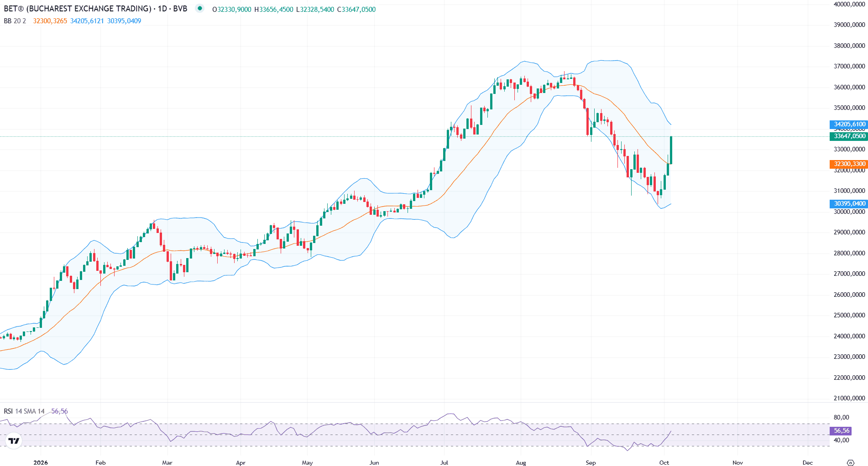Screen dimensions: 868x466
Task: Click the blue upper band label 34205,6100
Action: coord(848,124)
